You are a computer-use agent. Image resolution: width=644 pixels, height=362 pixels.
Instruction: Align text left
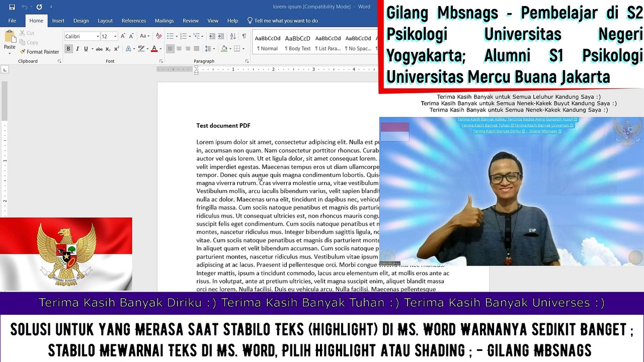point(170,49)
